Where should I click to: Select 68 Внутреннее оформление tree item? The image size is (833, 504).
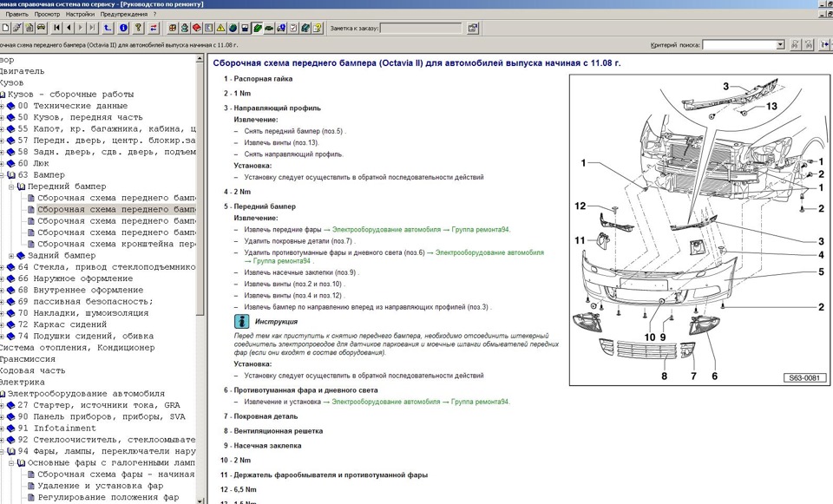[x=80, y=291]
